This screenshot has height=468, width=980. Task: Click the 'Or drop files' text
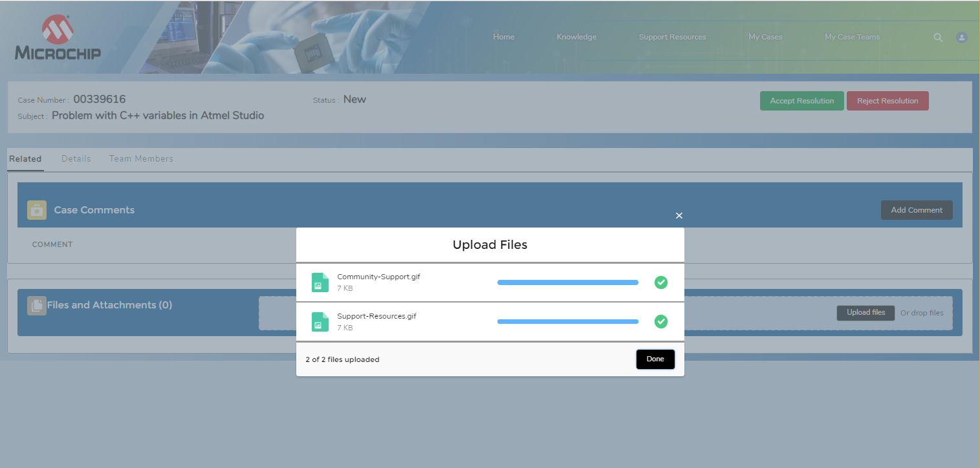(922, 313)
